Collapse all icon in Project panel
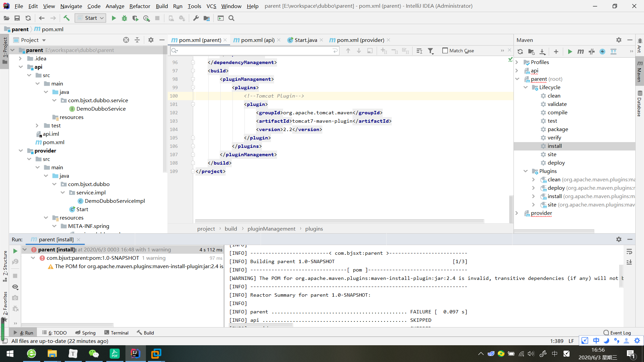 137,40
